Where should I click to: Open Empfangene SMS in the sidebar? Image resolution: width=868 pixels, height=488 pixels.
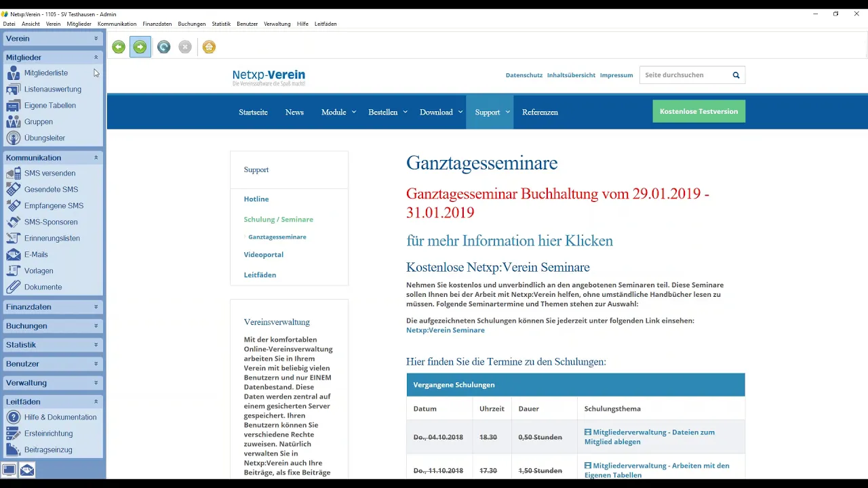click(x=54, y=205)
